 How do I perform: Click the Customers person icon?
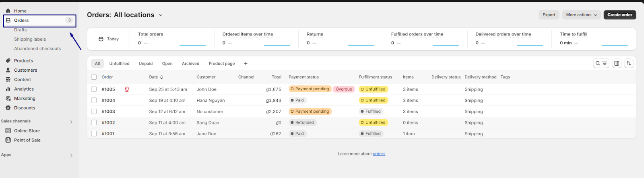(8, 70)
